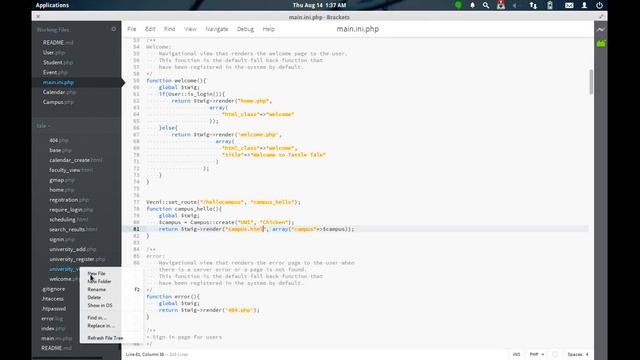Open base.php in file tree
Screen dimensions: 640x360
coord(60,150)
